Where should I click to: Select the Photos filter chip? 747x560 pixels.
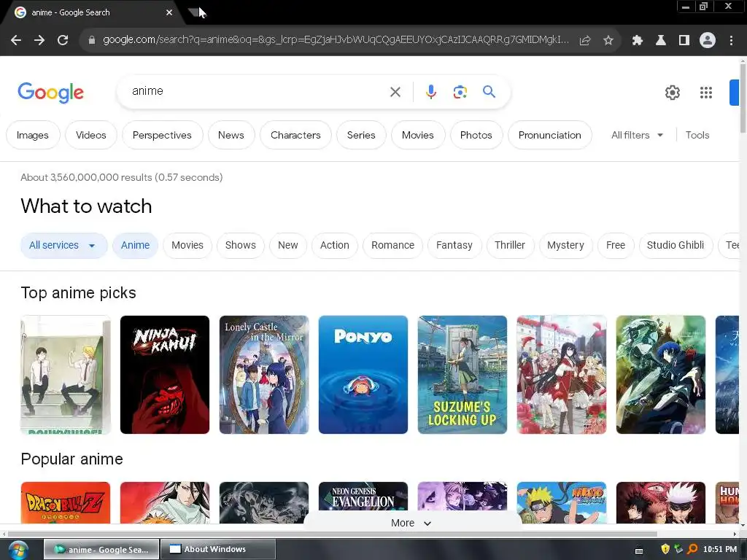pyautogui.click(x=476, y=135)
